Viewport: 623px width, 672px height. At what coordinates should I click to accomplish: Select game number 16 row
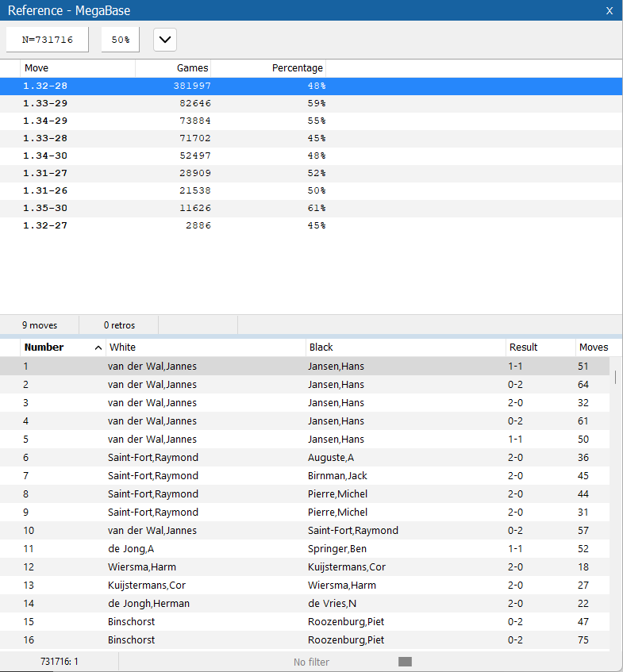[305, 639]
